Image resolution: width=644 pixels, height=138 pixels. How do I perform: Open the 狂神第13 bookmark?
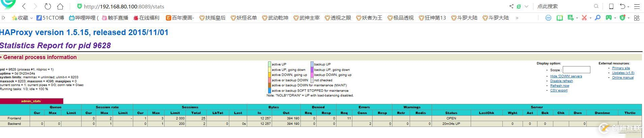pos(432,18)
